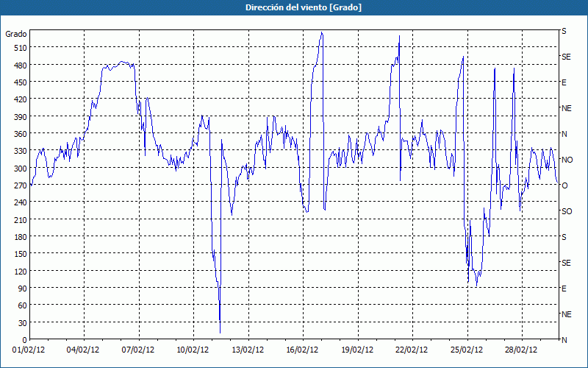
Task: Select the 360 degree axis label
Action: [x=20, y=134]
